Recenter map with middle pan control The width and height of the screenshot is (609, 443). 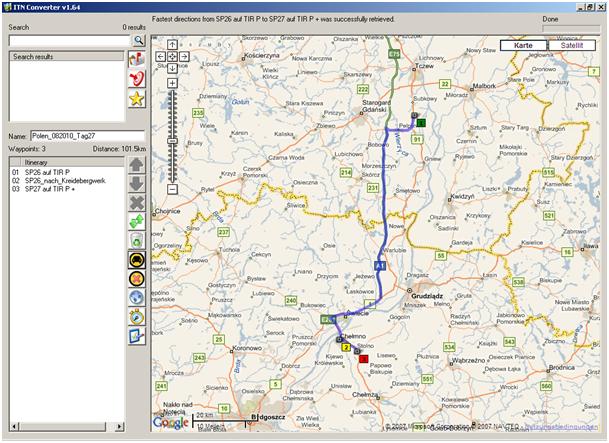point(172,57)
